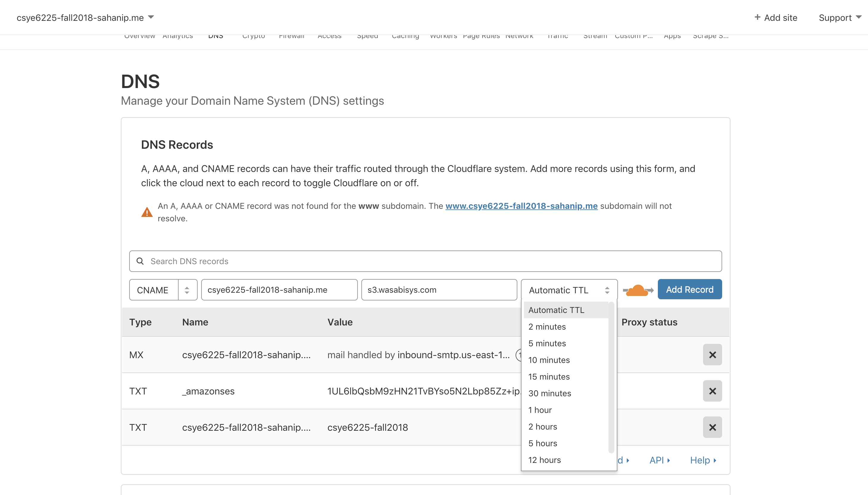Open the Caching tab

(405, 36)
